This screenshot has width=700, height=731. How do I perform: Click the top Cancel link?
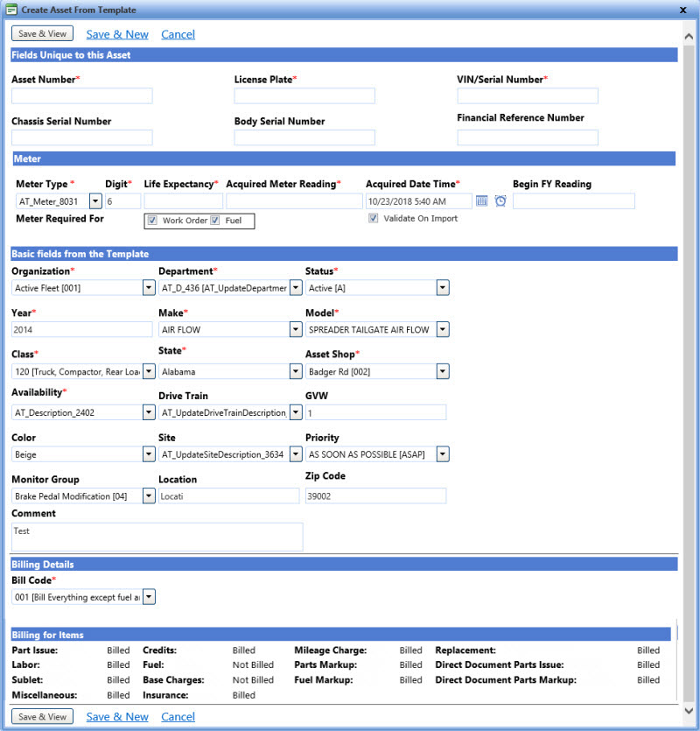point(178,34)
